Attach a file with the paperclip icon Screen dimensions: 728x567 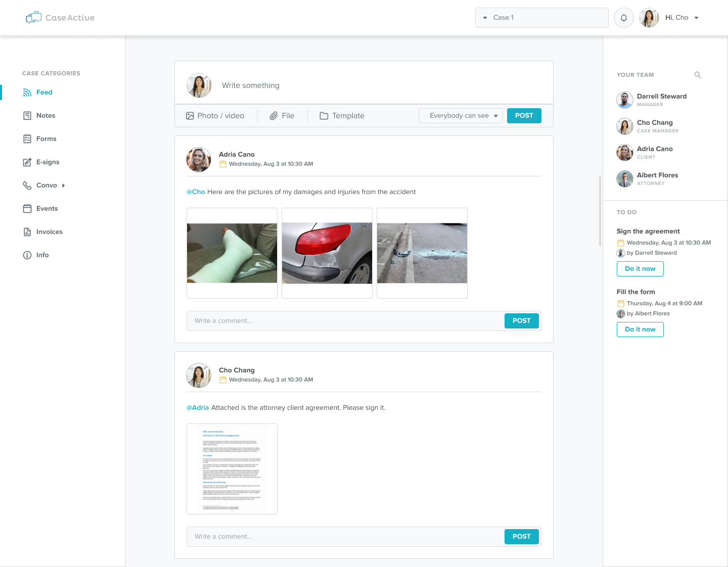[x=274, y=116]
